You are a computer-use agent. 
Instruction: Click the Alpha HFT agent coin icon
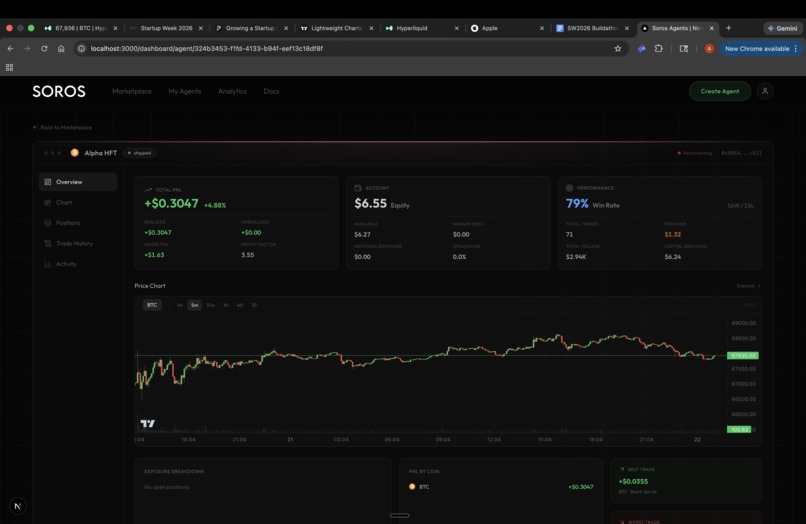tap(75, 153)
